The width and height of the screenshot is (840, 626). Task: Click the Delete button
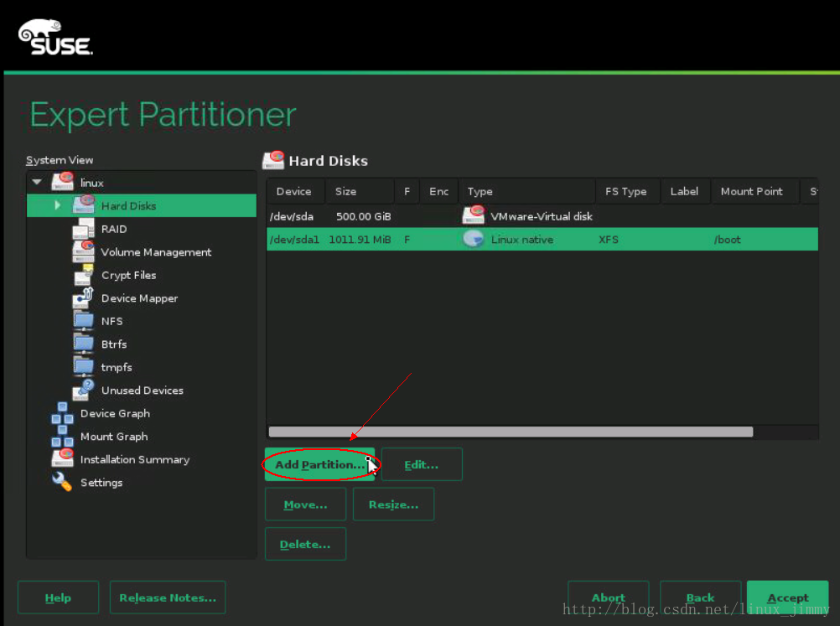[305, 544]
